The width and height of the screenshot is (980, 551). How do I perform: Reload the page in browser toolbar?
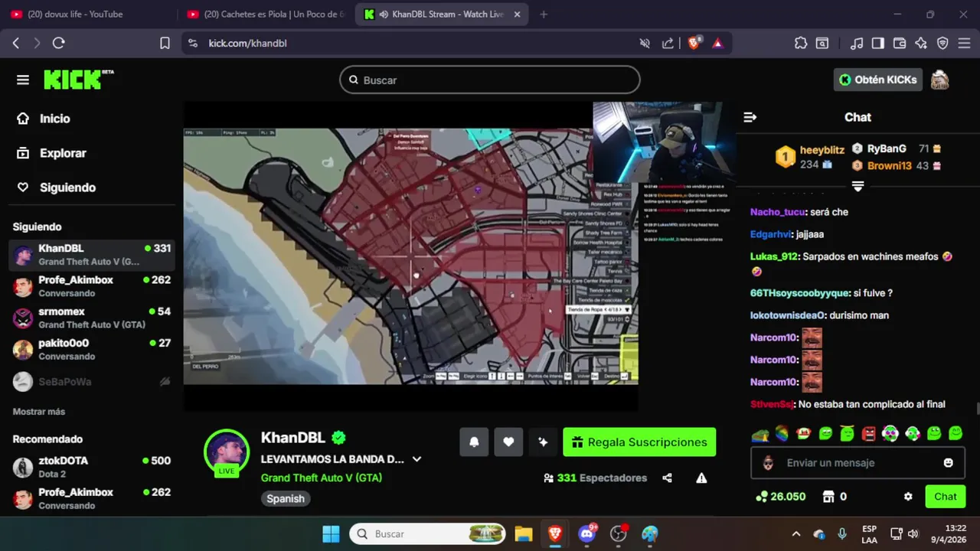(58, 44)
